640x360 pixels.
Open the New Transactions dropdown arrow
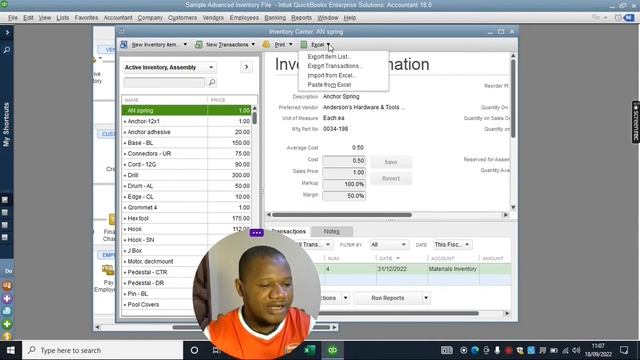coord(253,44)
